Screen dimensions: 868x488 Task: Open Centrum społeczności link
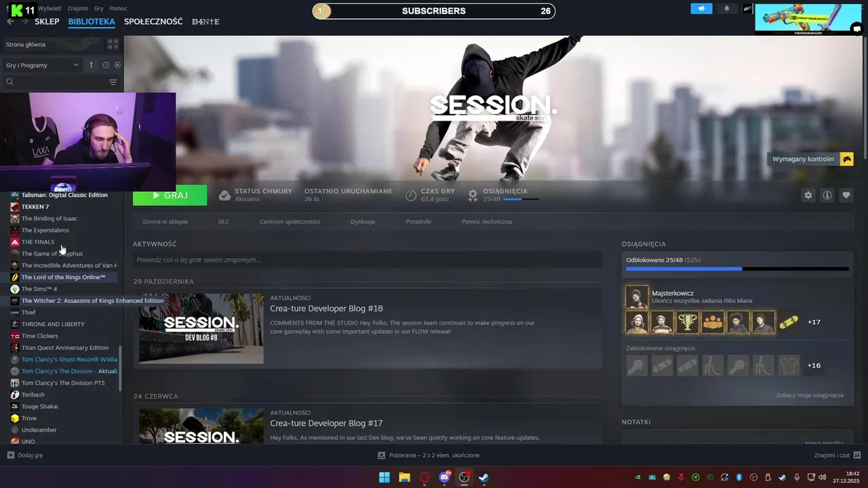[290, 222]
